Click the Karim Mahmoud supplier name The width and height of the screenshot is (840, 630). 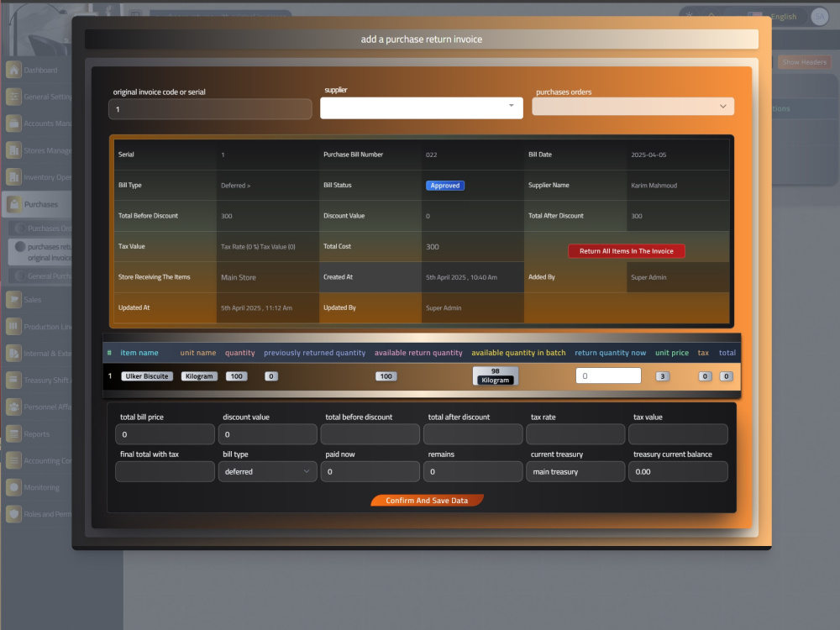point(654,186)
